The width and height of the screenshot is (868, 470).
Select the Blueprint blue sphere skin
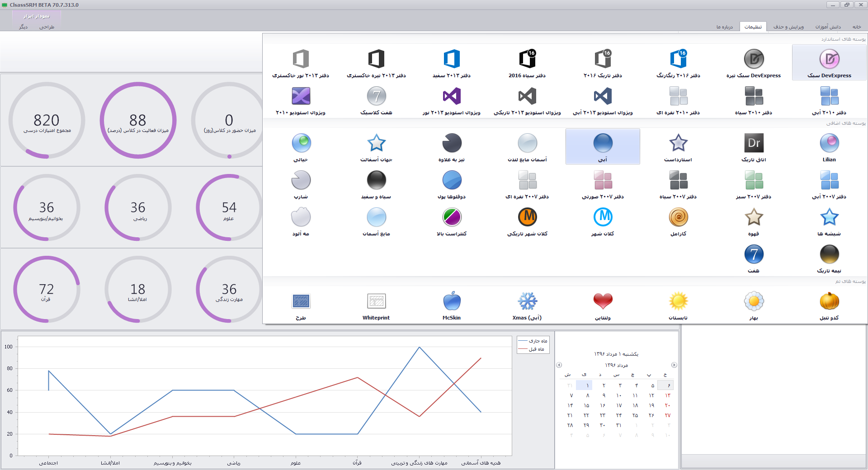(452, 184)
